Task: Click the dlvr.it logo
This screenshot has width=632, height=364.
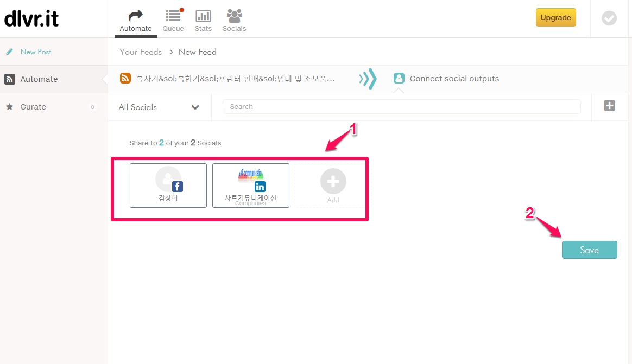Action: coord(31,19)
